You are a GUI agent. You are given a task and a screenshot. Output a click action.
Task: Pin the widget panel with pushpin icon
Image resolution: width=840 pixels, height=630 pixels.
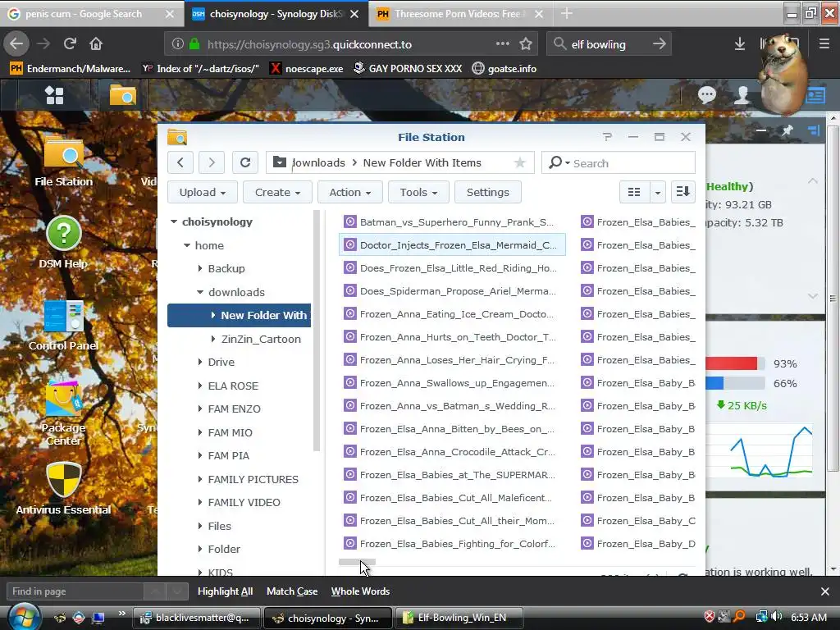(787, 130)
